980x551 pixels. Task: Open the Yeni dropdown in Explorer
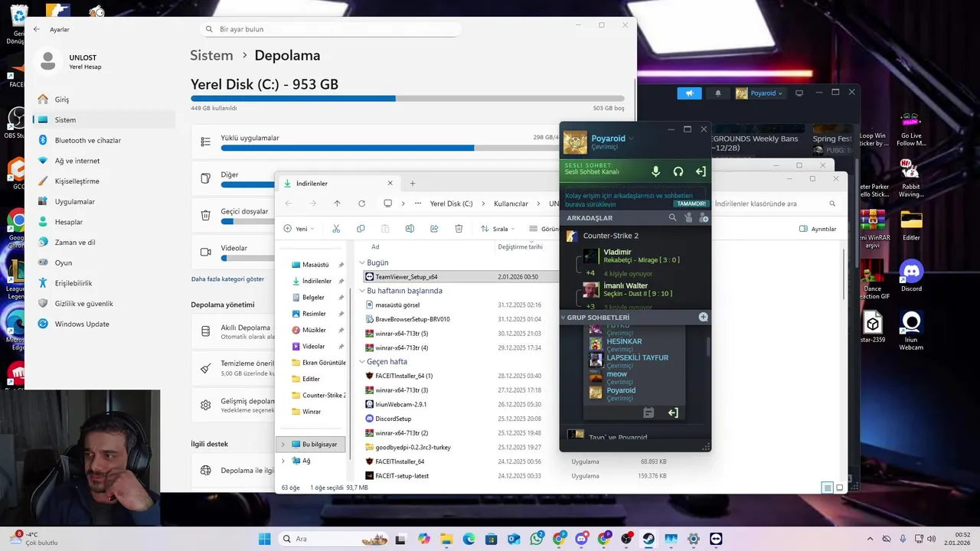coord(299,229)
